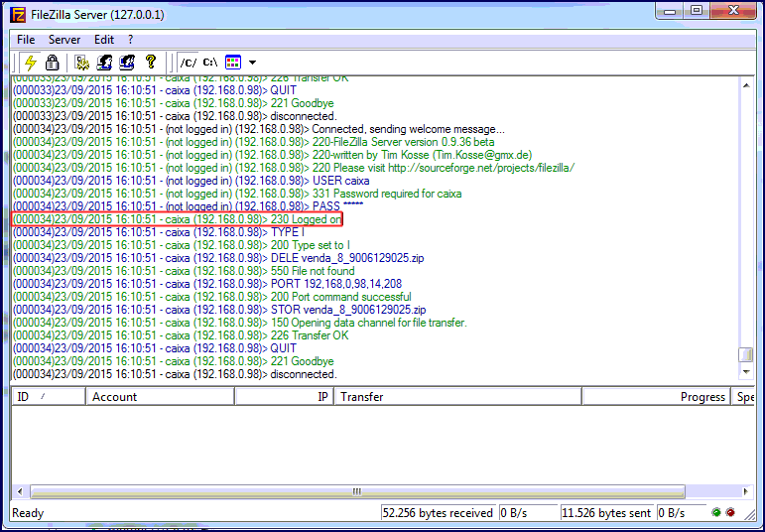Click the log scrollbar down arrow

[x=746, y=372]
